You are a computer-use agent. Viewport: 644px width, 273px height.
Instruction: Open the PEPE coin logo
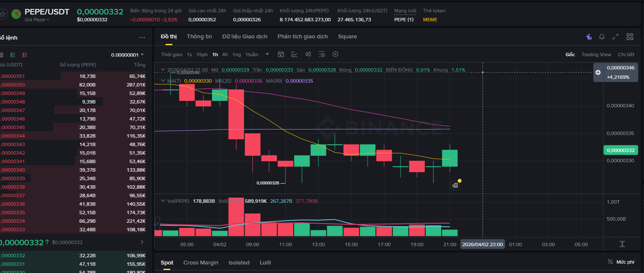point(17,14)
